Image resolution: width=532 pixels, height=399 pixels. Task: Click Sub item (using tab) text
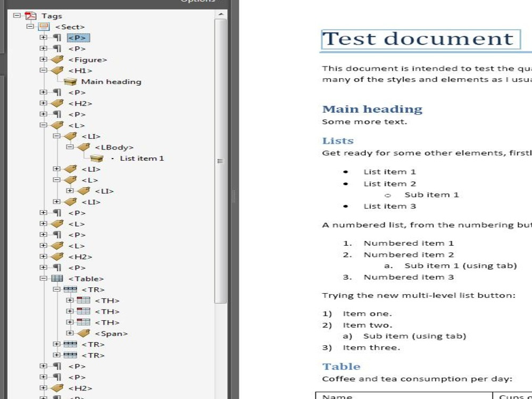click(x=414, y=336)
